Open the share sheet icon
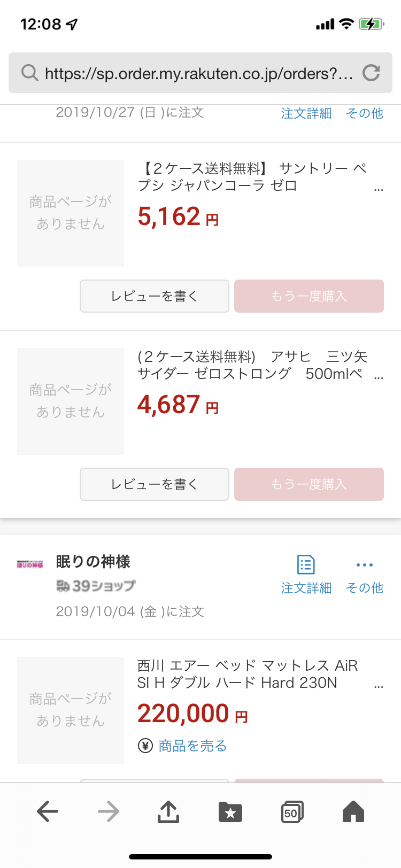Image resolution: width=401 pixels, height=868 pixels. (168, 811)
